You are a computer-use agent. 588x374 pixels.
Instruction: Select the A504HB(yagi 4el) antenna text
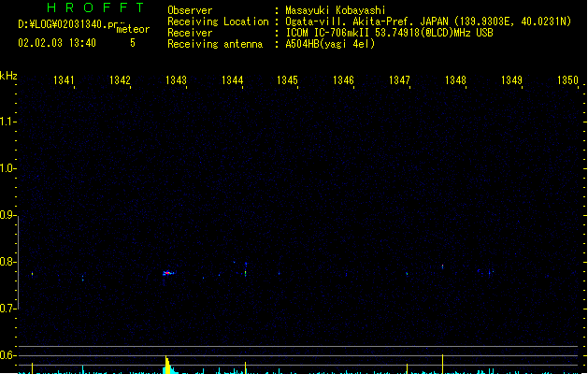pos(330,44)
